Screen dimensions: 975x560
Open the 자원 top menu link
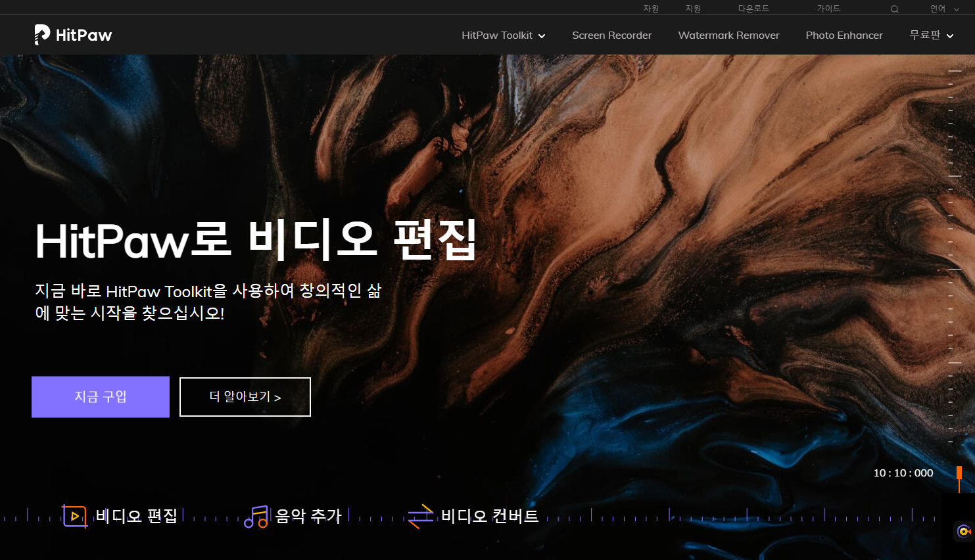[651, 9]
